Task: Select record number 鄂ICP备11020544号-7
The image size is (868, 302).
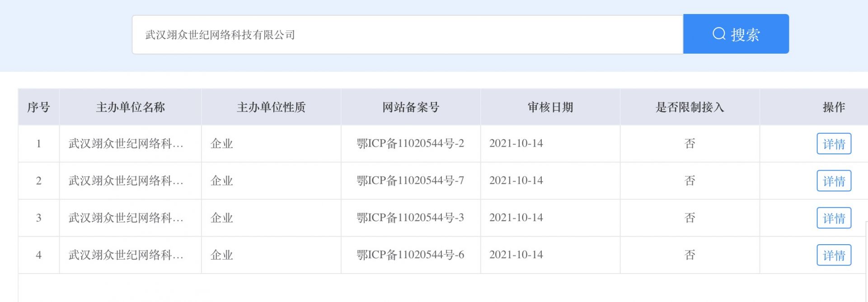Action: click(410, 181)
